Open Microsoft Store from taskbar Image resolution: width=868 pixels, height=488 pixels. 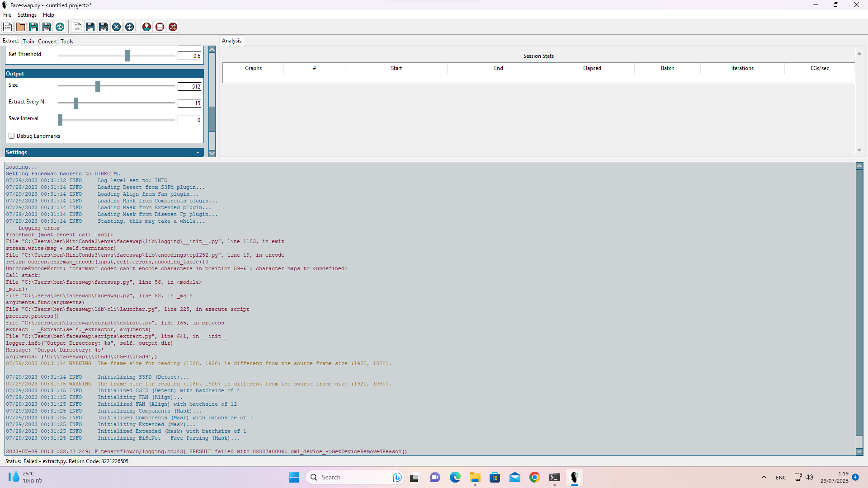[495, 477]
